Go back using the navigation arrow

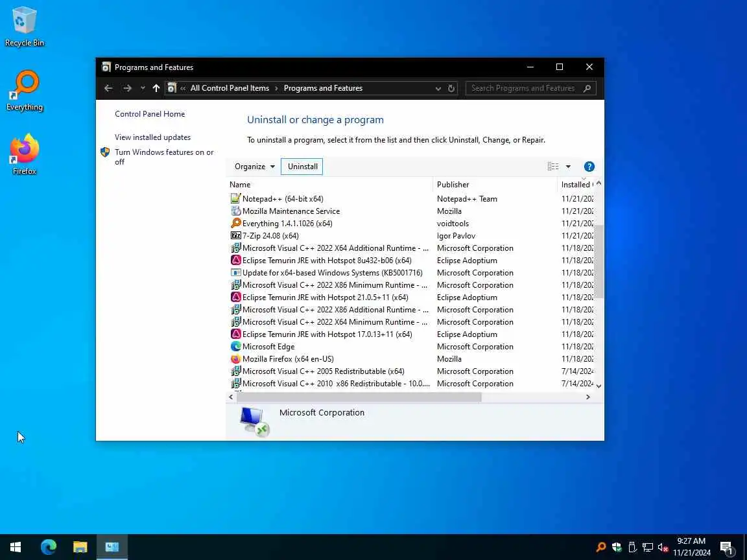click(x=108, y=88)
